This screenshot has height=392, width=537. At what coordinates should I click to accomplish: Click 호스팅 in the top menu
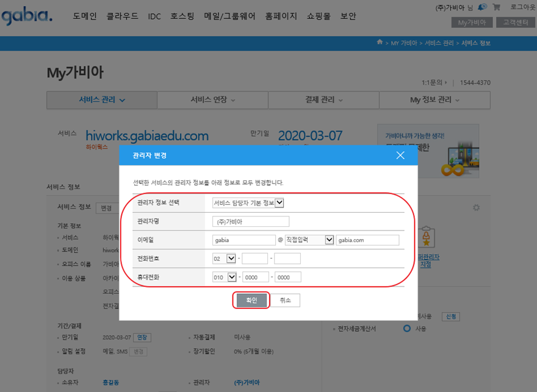click(182, 16)
